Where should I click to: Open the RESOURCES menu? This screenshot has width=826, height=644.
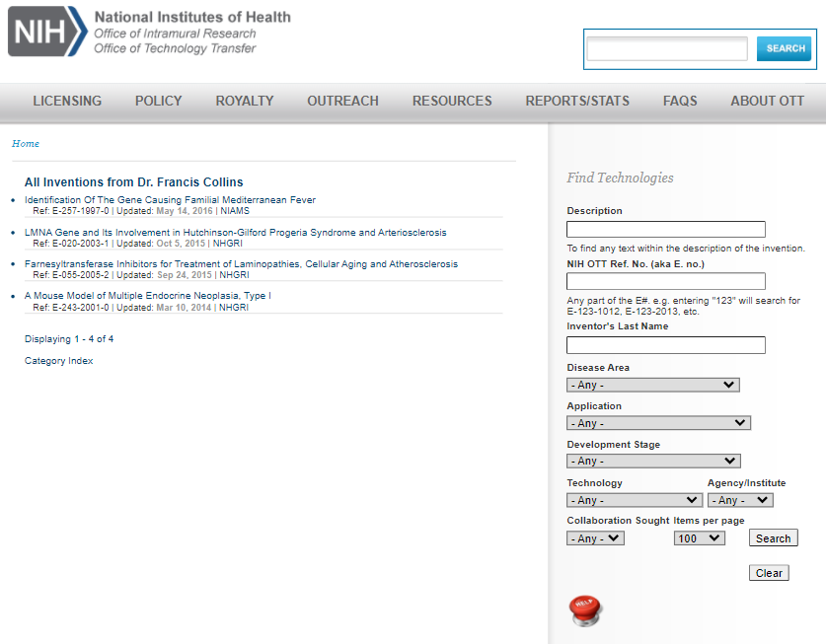click(452, 101)
